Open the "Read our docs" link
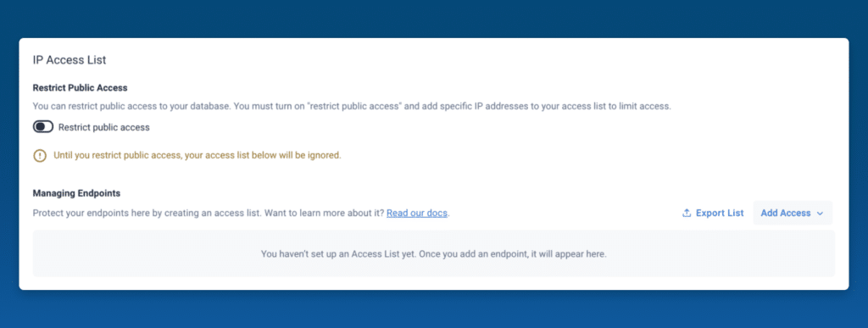 click(x=417, y=213)
